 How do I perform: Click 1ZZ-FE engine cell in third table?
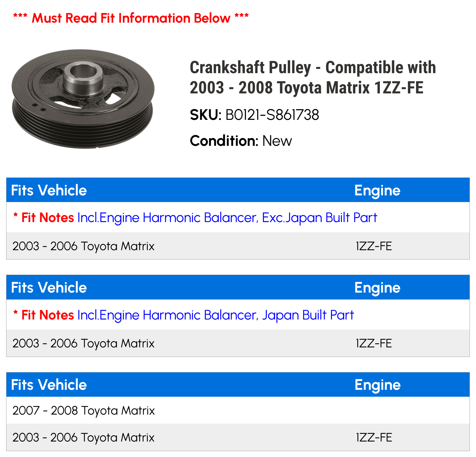coord(374,437)
